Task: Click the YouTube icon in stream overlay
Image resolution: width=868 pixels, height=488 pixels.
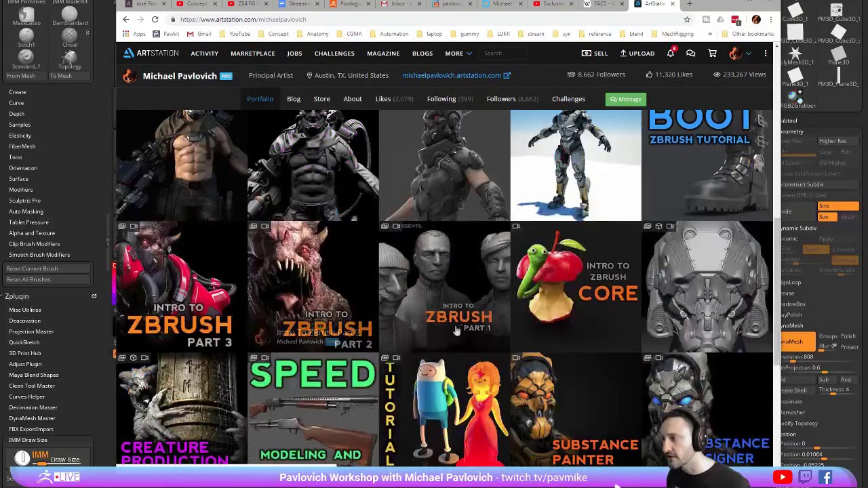Action: click(783, 477)
